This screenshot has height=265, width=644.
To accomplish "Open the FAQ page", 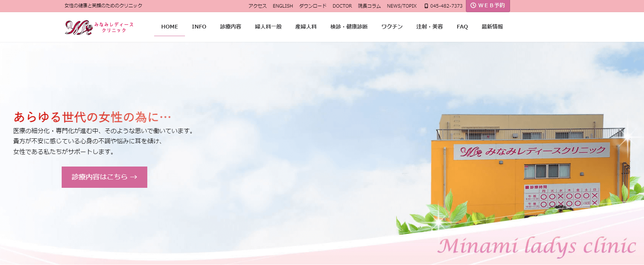I will tap(462, 27).
